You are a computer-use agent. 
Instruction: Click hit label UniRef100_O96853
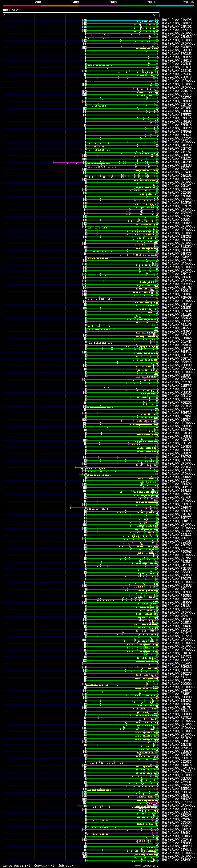(177, 575)
